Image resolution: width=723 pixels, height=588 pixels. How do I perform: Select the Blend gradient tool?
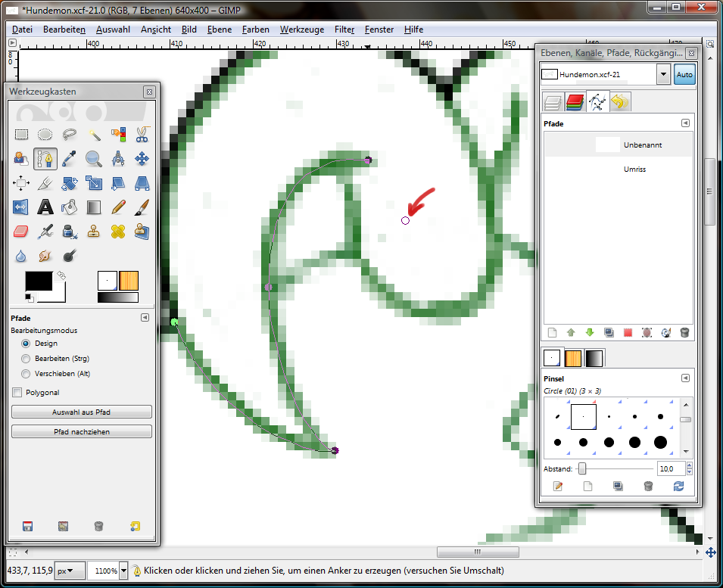94,207
